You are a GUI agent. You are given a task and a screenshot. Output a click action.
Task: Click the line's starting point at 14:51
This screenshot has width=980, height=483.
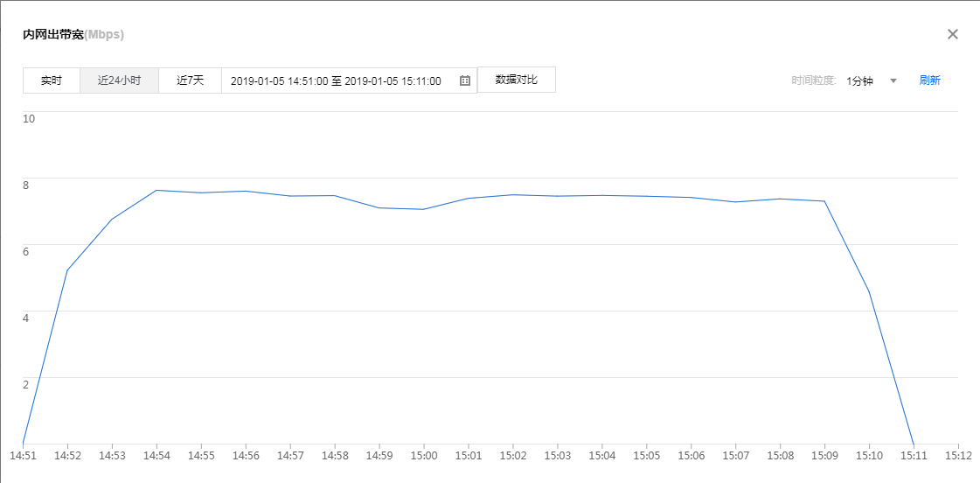point(23,444)
